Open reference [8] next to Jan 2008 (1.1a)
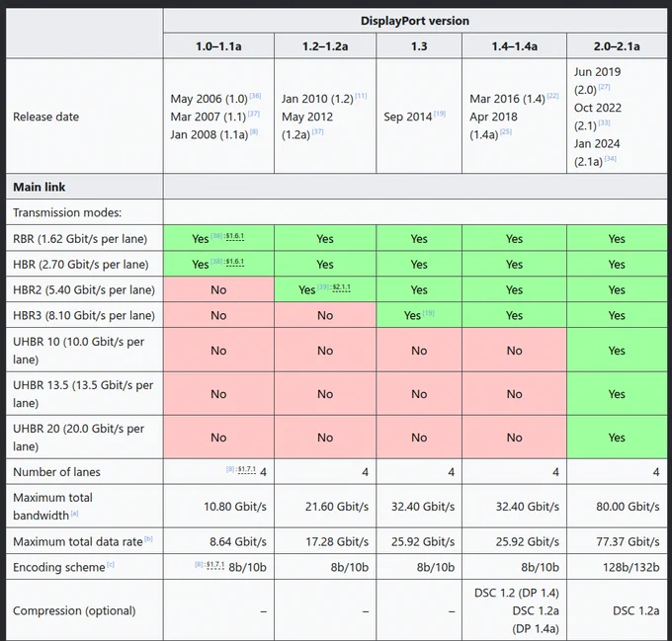The height and width of the screenshot is (641, 672). (254, 132)
